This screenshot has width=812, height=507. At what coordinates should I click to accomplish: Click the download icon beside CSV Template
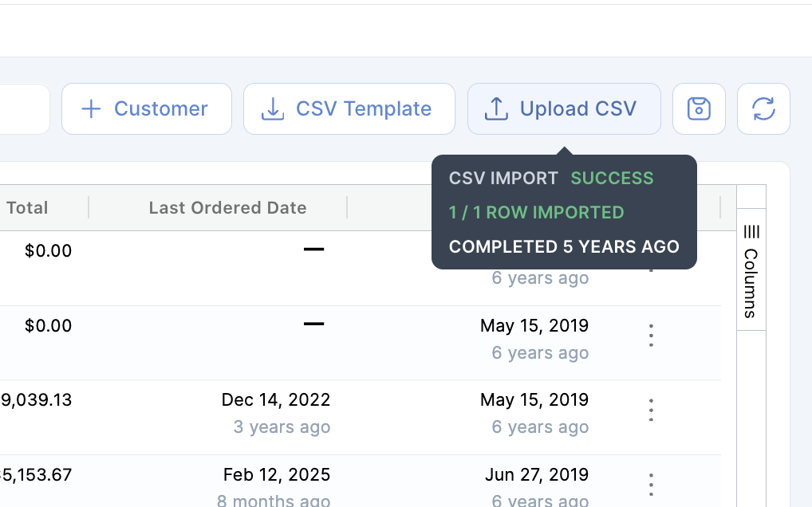pyautogui.click(x=273, y=109)
